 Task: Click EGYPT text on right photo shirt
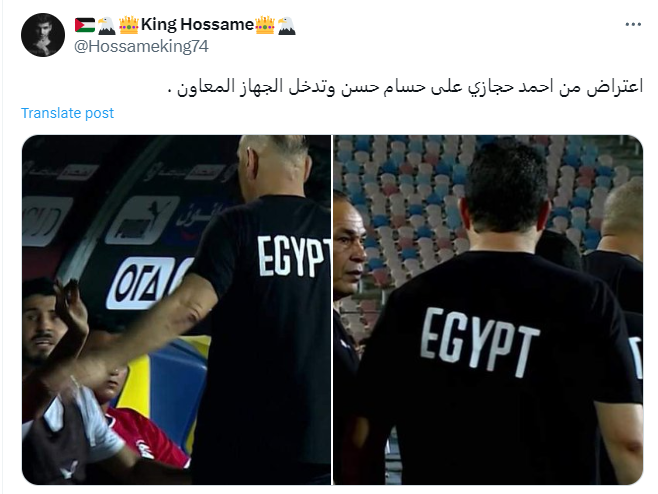480,341
